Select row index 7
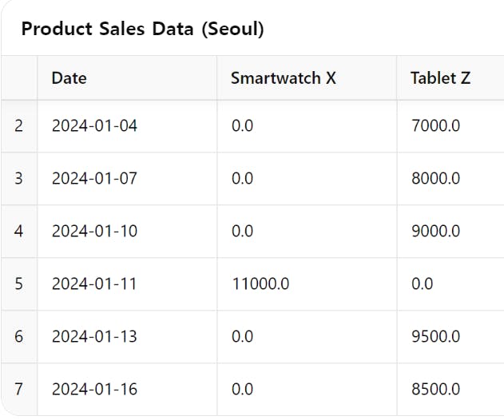Image resolution: width=504 pixels, height=420 pixels. (x=19, y=389)
